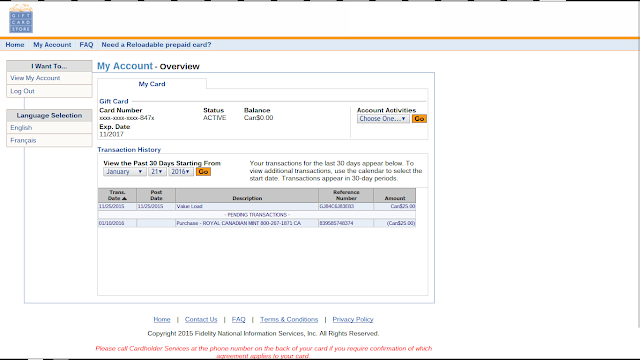Select the Royal Canadian Mint purchase description
The image size is (640, 360).
[x=238, y=224]
